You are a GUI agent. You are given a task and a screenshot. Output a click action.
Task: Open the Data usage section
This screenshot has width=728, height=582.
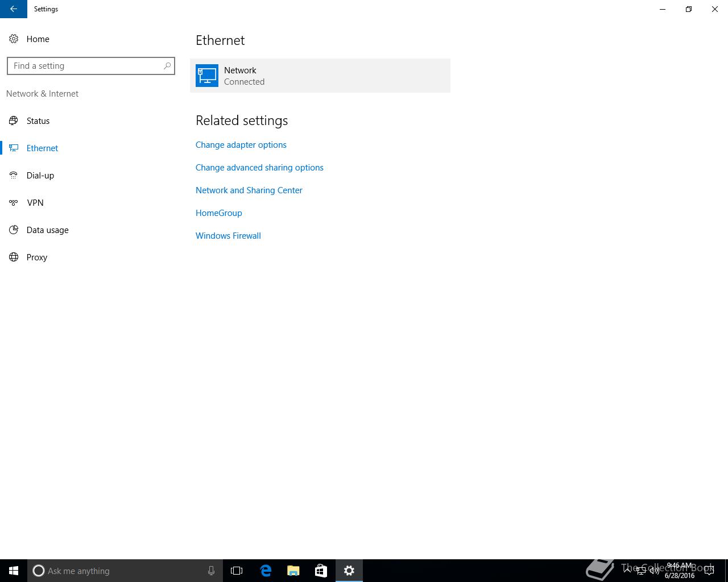click(x=91, y=230)
